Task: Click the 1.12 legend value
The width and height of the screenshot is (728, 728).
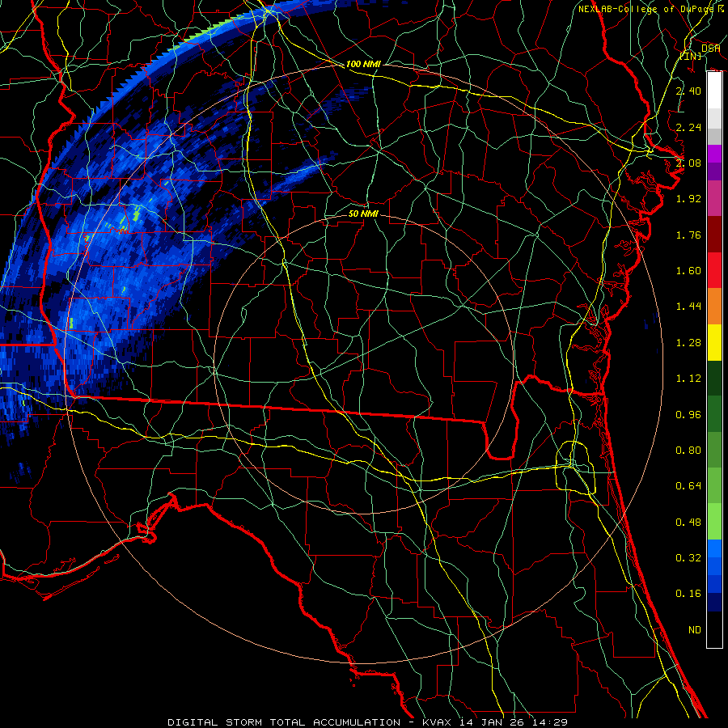Action: pyautogui.click(x=688, y=379)
